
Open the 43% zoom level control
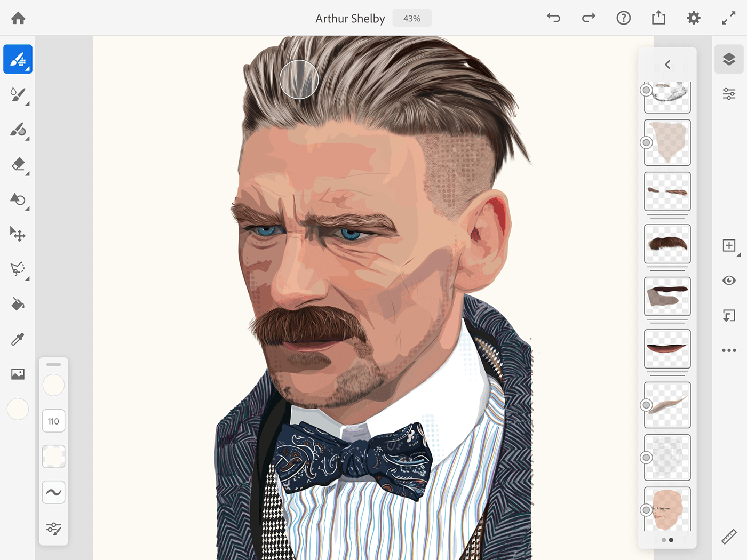click(412, 18)
